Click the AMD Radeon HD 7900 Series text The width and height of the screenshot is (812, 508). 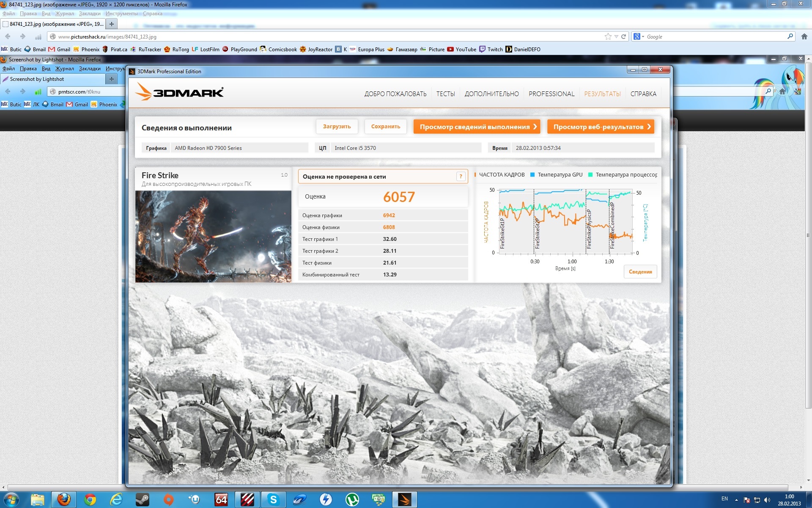pyautogui.click(x=208, y=148)
